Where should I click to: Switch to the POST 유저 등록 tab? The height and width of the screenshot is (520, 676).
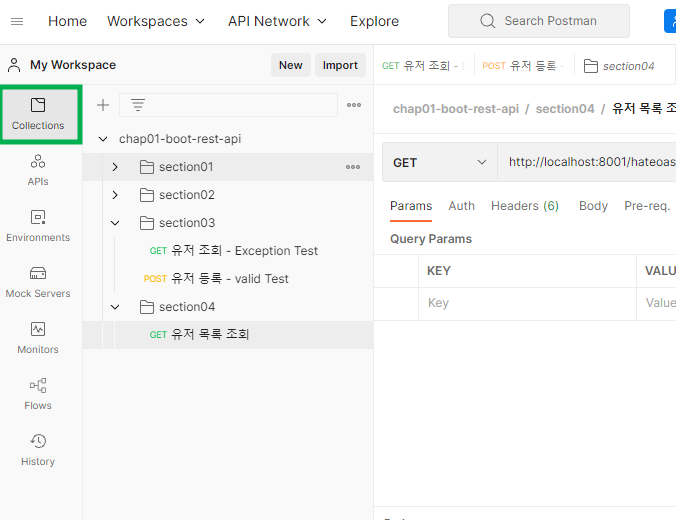click(x=523, y=66)
